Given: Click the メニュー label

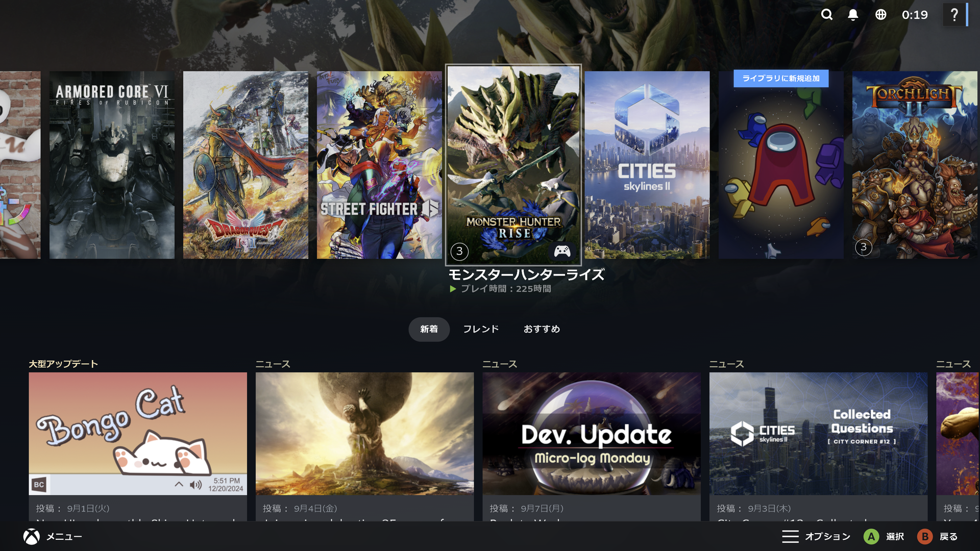Looking at the screenshot, I should [64, 537].
